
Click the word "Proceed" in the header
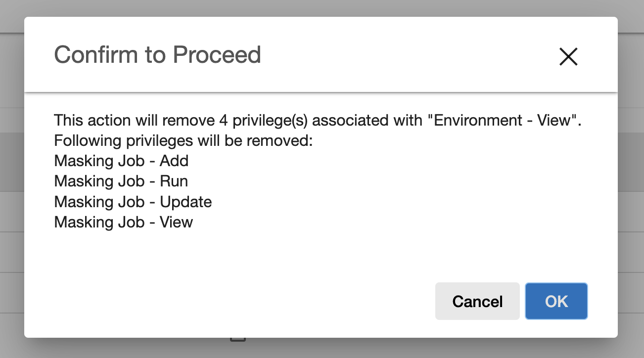pos(217,55)
